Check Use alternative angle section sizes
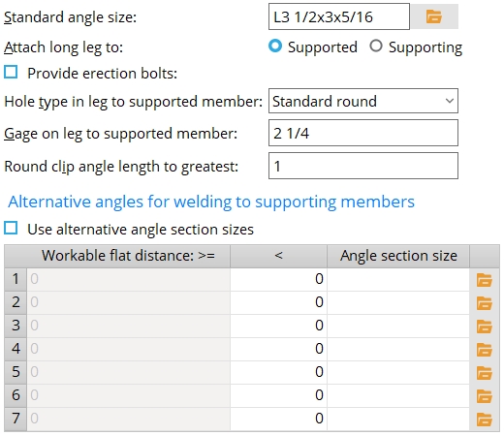The width and height of the screenshot is (504, 436). point(11,228)
